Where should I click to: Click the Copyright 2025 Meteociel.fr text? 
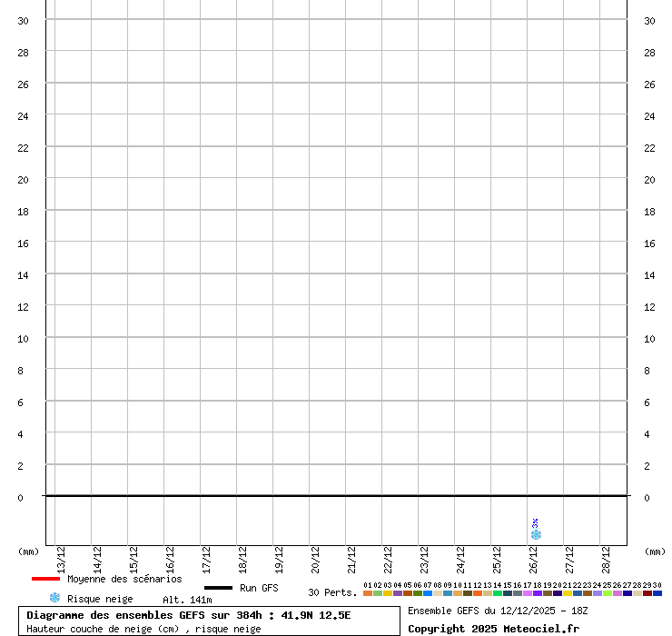[493, 629]
